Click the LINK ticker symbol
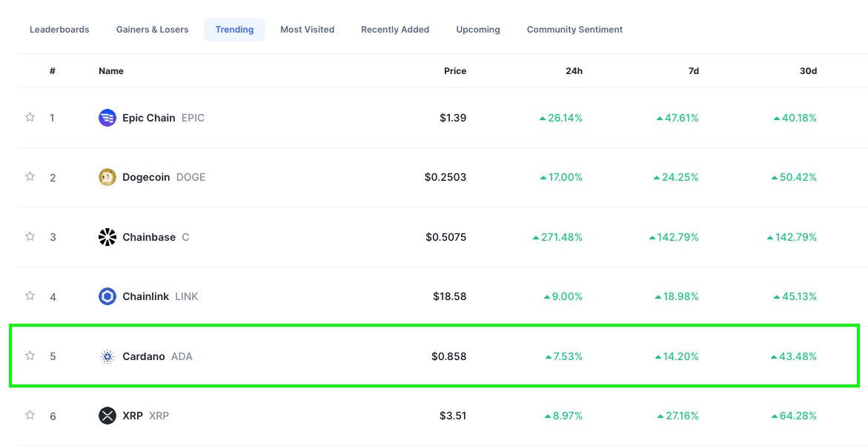 point(187,296)
